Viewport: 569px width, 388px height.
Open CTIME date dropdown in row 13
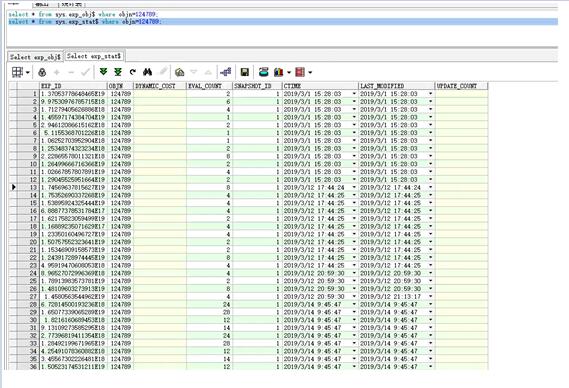tap(354, 188)
